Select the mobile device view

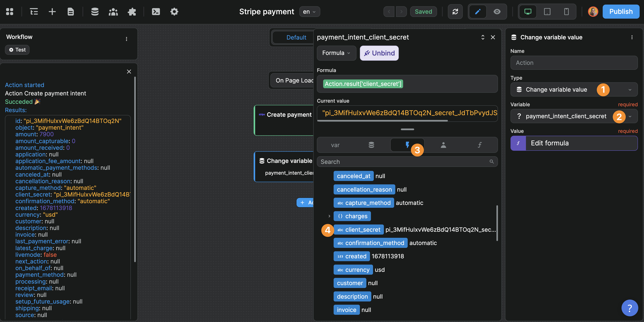566,11
